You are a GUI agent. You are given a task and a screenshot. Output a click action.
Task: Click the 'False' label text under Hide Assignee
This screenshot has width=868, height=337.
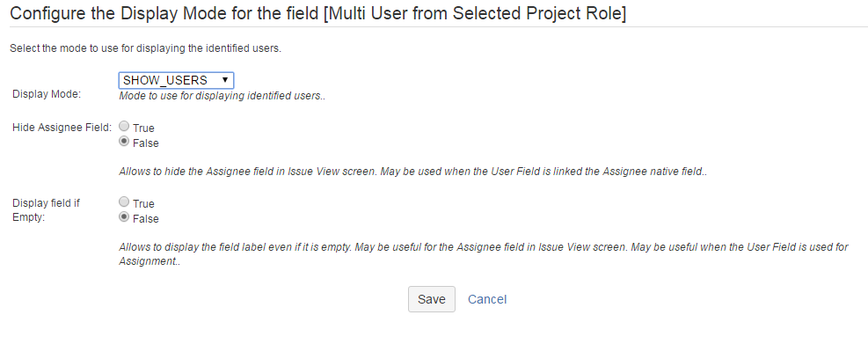point(146,143)
